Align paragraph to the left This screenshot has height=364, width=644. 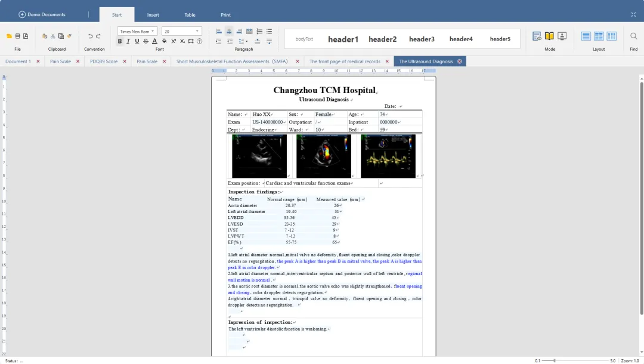click(219, 31)
